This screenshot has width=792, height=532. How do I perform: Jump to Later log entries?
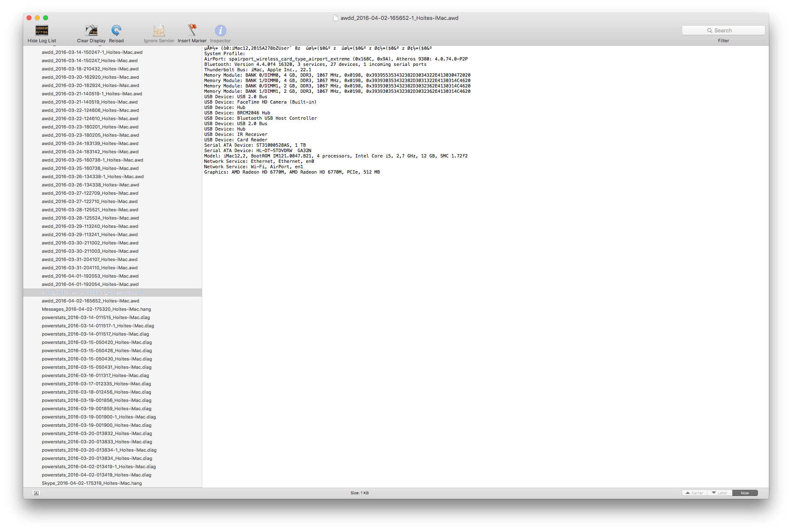pos(719,493)
